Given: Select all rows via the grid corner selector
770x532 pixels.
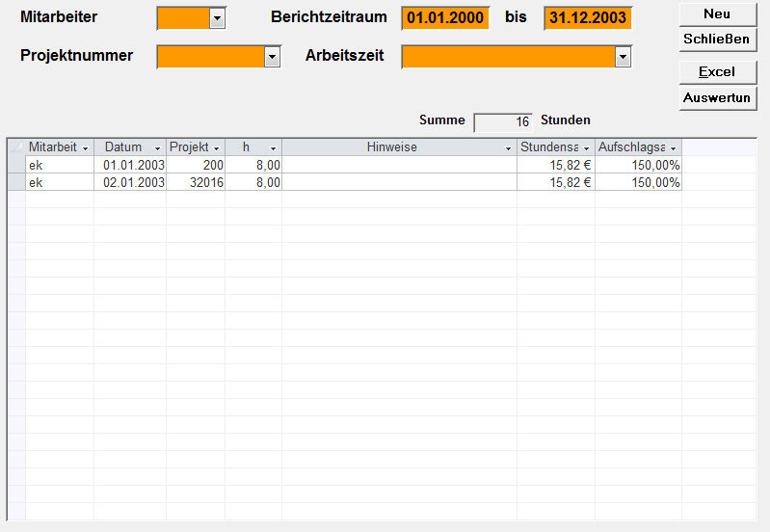Looking at the screenshot, I should click(16, 146).
